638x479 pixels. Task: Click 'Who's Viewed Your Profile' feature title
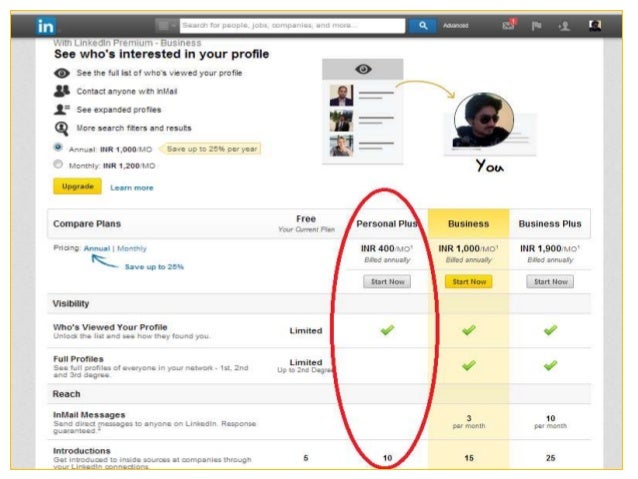tap(110, 327)
